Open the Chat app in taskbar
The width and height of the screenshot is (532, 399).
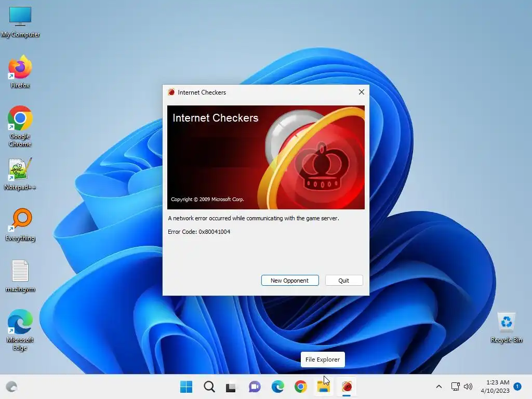click(x=255, y=387)
